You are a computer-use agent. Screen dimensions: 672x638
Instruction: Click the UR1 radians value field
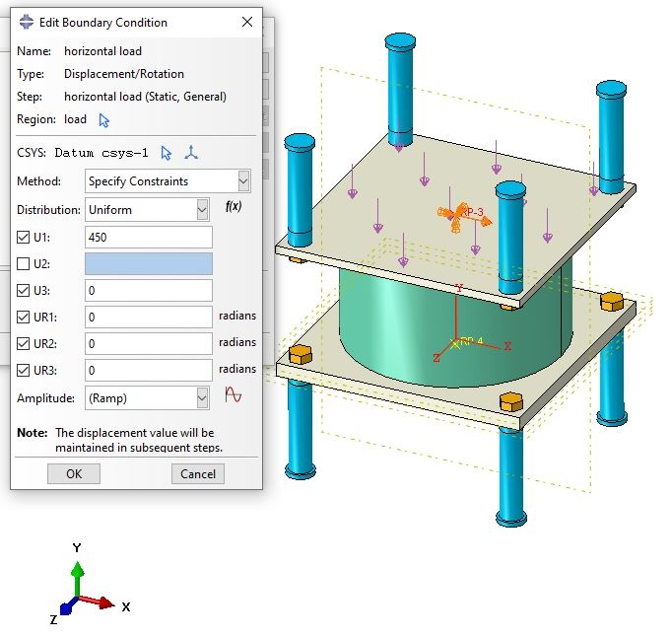coord(149,317)
